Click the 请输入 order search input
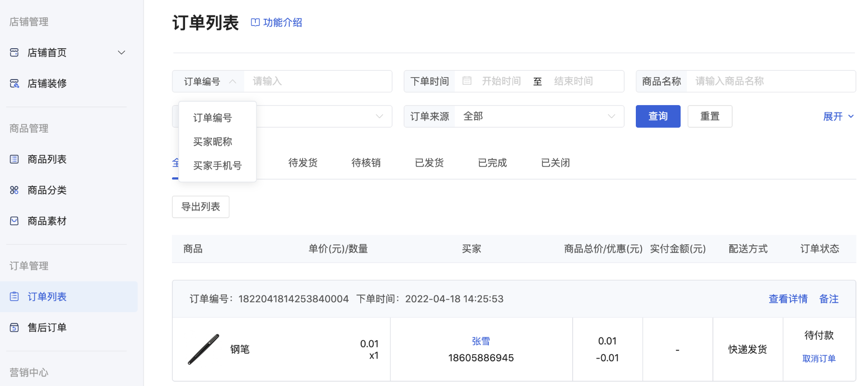 coord(318,81)
